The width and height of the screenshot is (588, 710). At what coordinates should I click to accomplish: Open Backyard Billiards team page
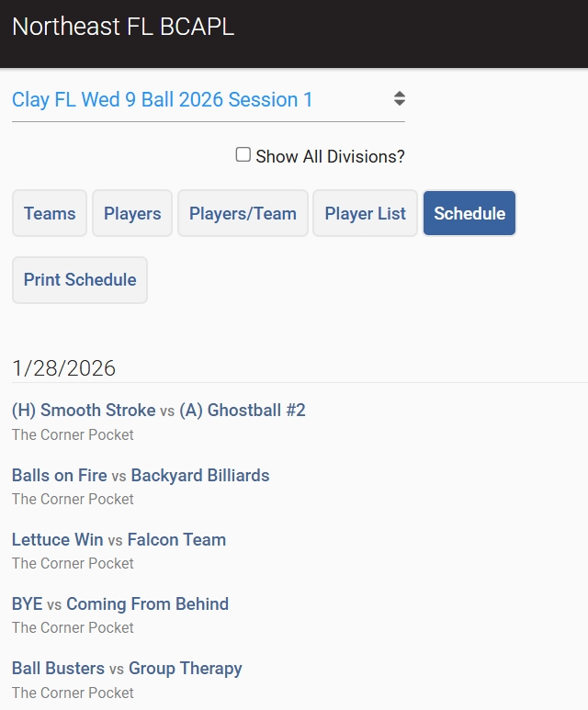[x=200, y=476]
